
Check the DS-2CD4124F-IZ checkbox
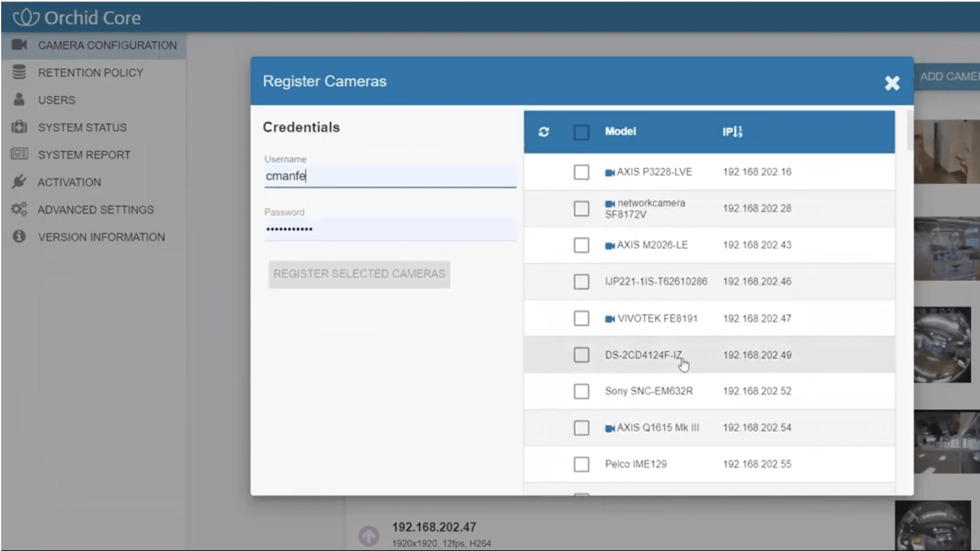click(581, 355)
